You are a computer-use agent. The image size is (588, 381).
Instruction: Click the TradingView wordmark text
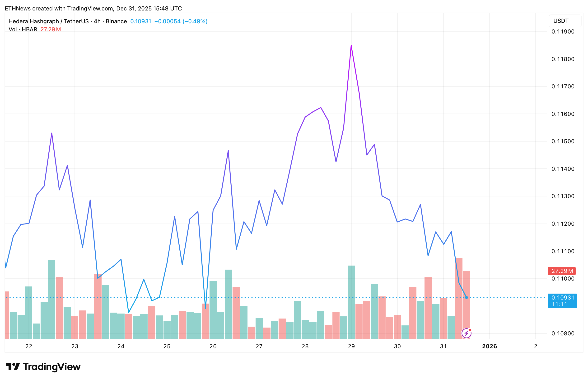[x=52, y=367]
